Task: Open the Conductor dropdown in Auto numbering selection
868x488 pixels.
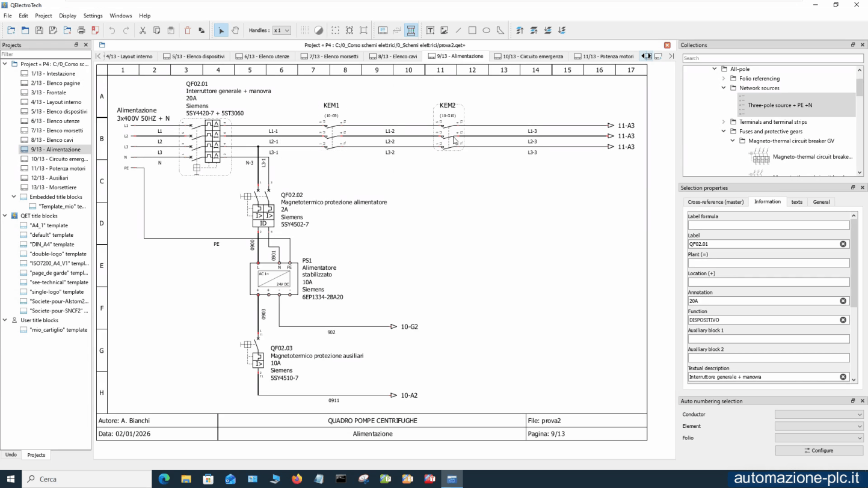Action: (819, 414)
